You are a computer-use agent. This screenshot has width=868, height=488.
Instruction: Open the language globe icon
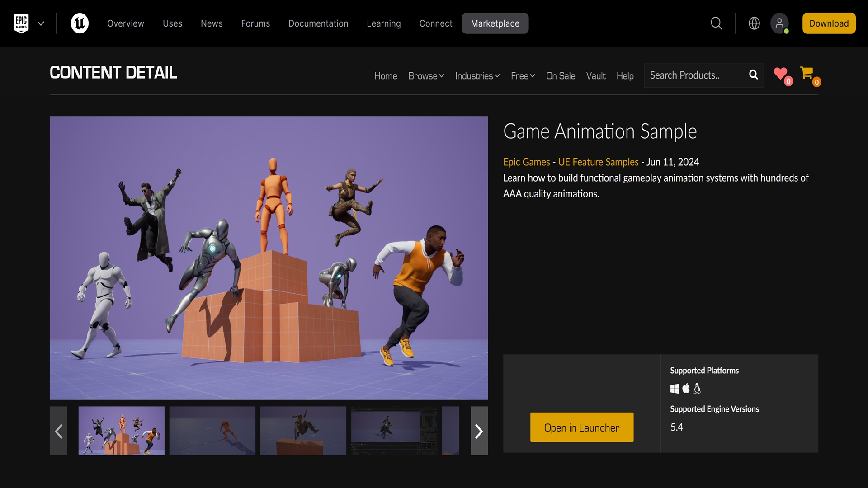click(754, 23)
